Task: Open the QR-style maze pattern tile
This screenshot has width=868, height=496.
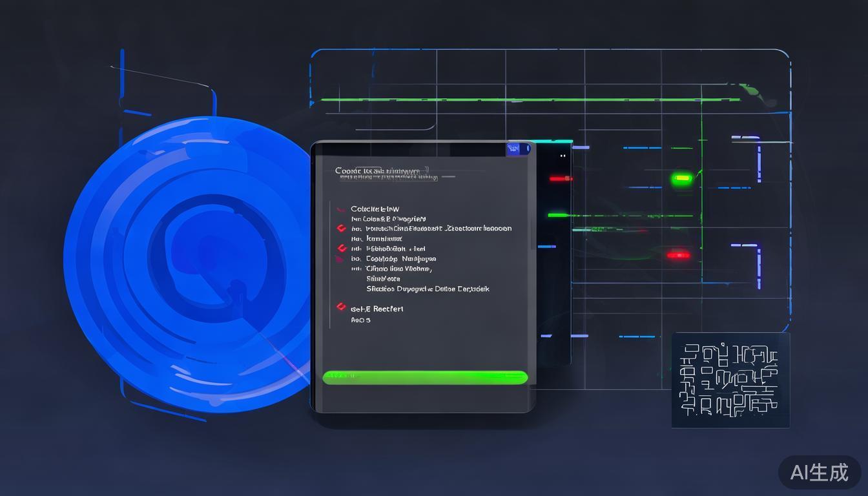Action: [x=730, y=380]
